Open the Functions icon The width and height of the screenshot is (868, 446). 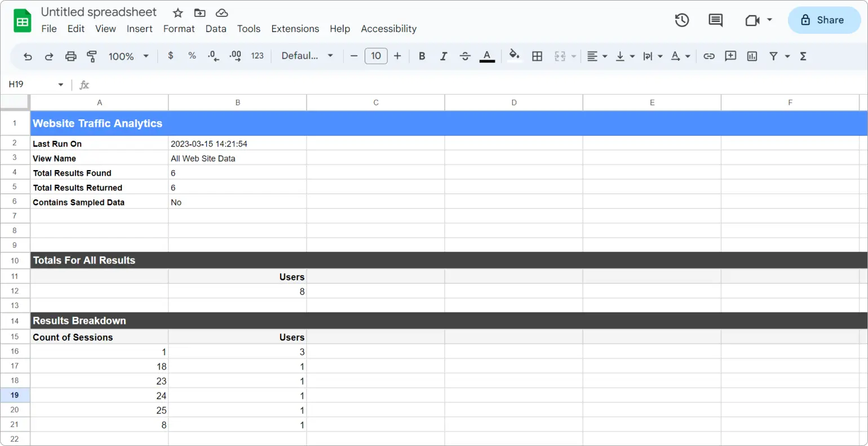[x=803, y=56]
